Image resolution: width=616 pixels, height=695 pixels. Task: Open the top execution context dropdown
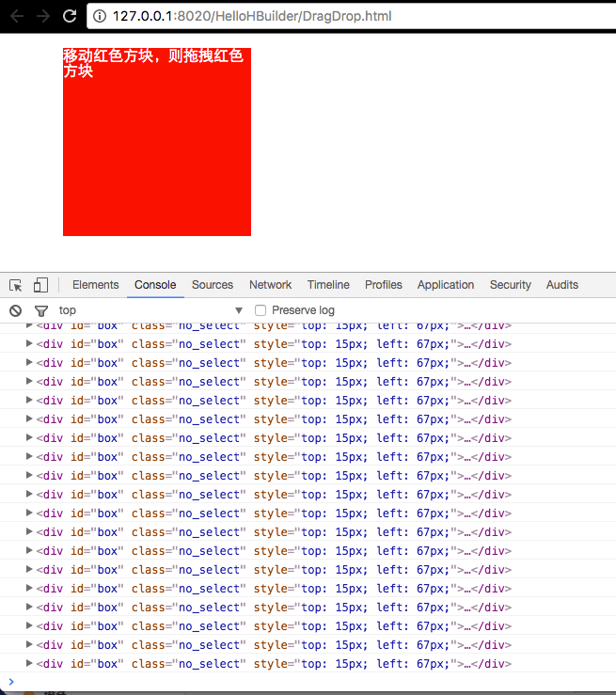(150, 310)
